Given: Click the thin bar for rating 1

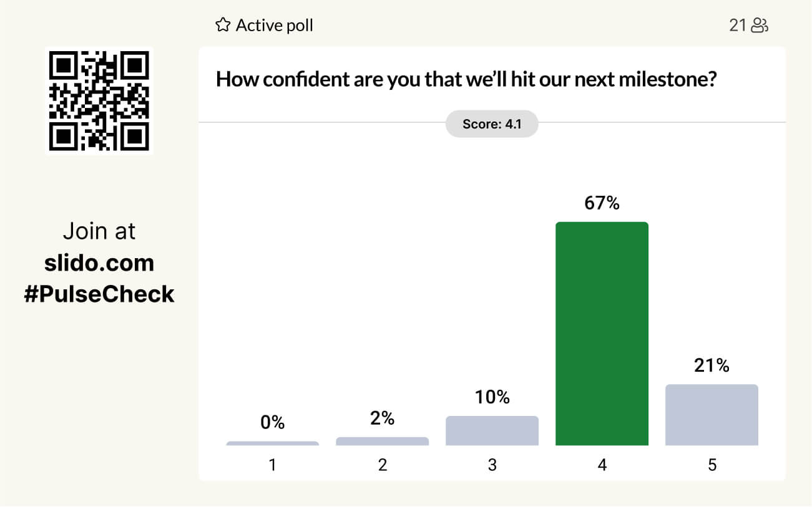Looking at the screenshot, I should tap(272, 443).
